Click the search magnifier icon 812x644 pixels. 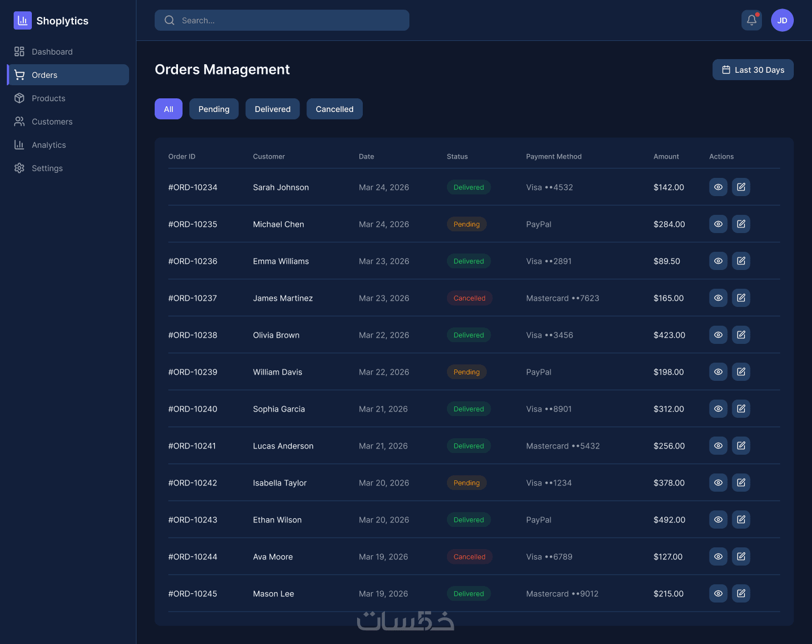pyautogui.click(x=169, y=20)
